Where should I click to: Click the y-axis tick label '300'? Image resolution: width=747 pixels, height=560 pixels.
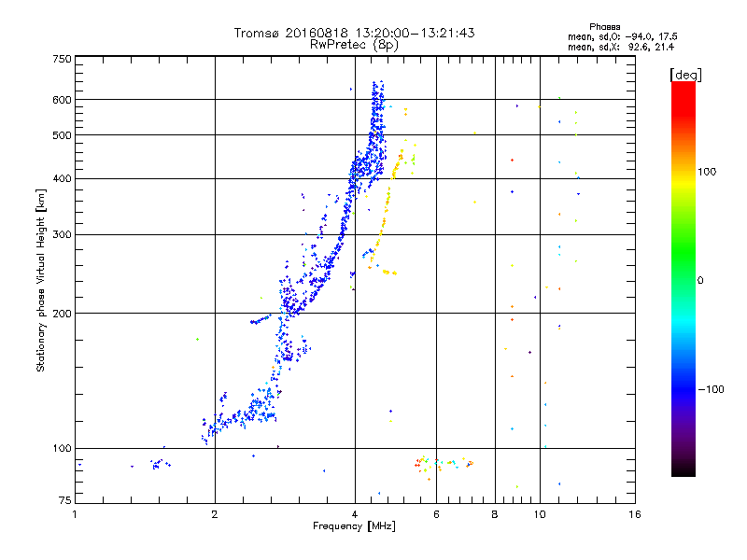(x=62, y=235)
